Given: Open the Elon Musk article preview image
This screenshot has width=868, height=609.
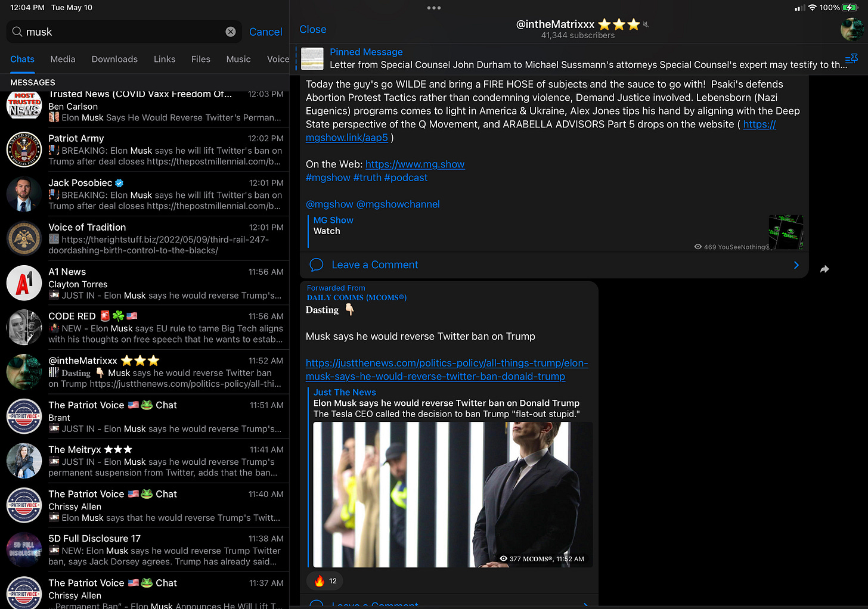Looking at the screenshot, I should [x=452, y=495].
